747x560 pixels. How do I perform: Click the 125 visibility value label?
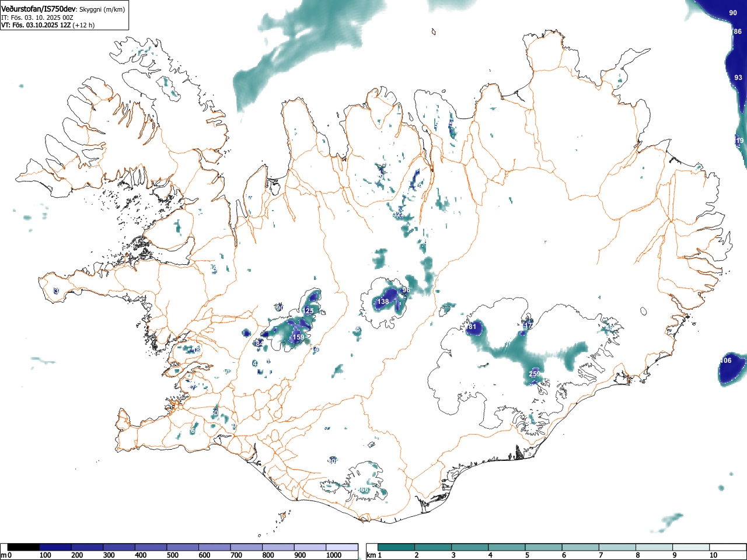pyautogui.click(x=308, y=311)
